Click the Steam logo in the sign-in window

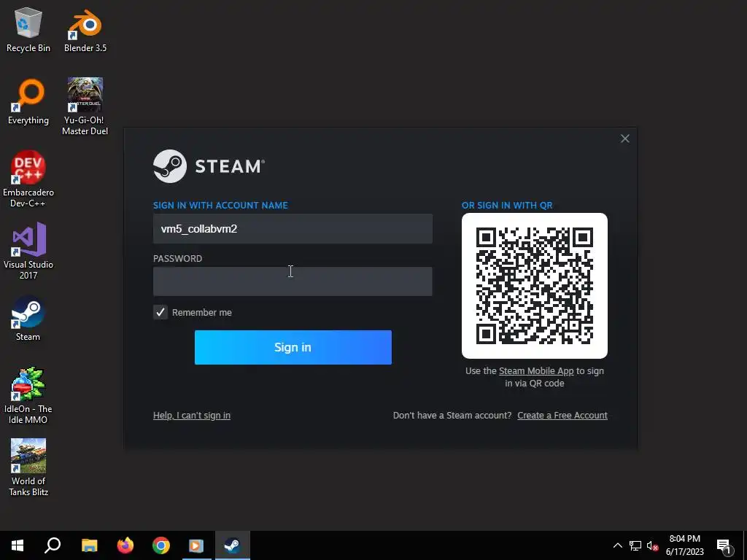pos(209,166)
